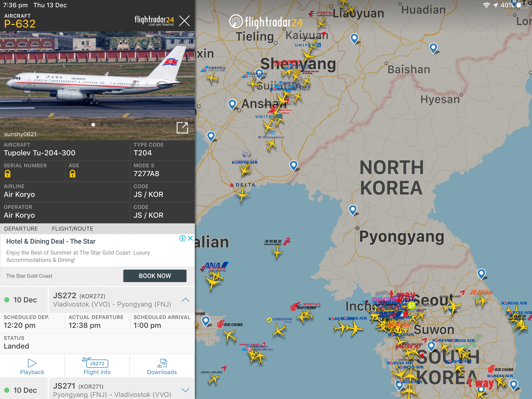Switch to the third aircraft photo dot
Viewport: 532px width, 399px height.
[x=102, y=125]
